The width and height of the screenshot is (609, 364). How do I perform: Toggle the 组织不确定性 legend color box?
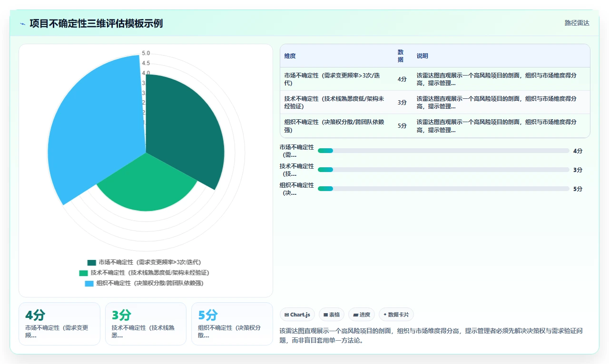pyautogui.click(x=89, y=283)
